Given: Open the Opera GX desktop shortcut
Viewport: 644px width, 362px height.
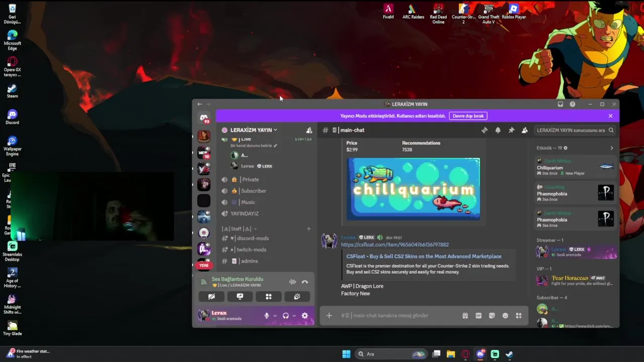Looking at the screenshot, I should pos(13,67).
